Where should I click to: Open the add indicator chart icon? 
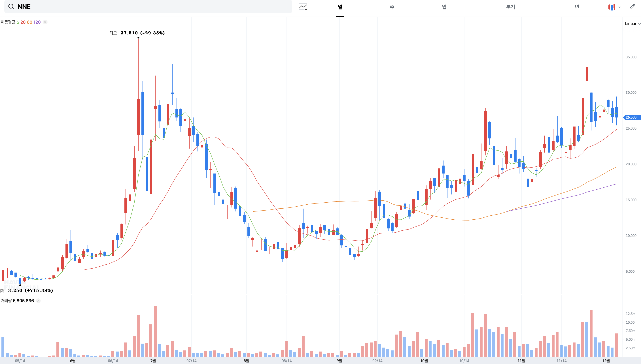(303, 7)
